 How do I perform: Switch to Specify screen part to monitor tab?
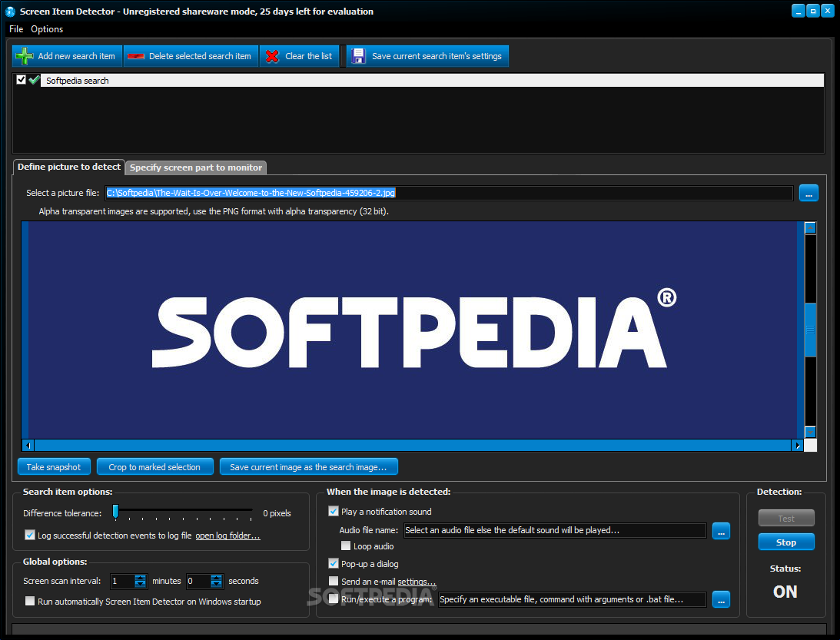click(x=196, y=167)
